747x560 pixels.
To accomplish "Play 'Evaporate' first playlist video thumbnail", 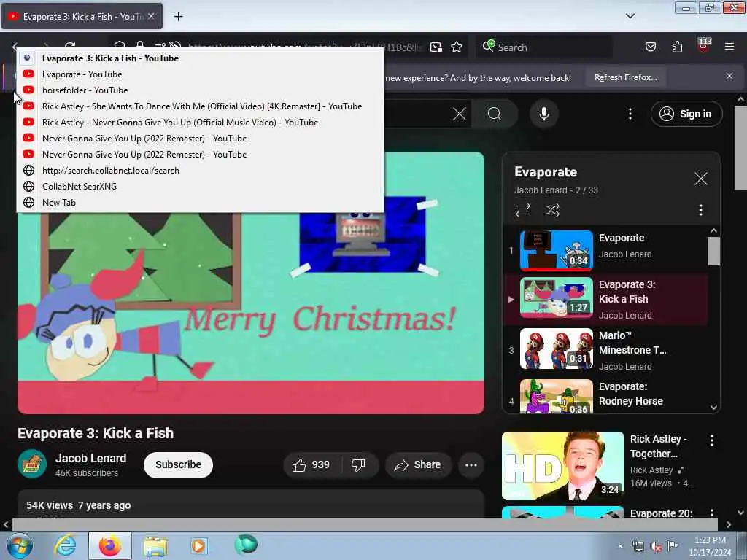I will click(557, 250).
